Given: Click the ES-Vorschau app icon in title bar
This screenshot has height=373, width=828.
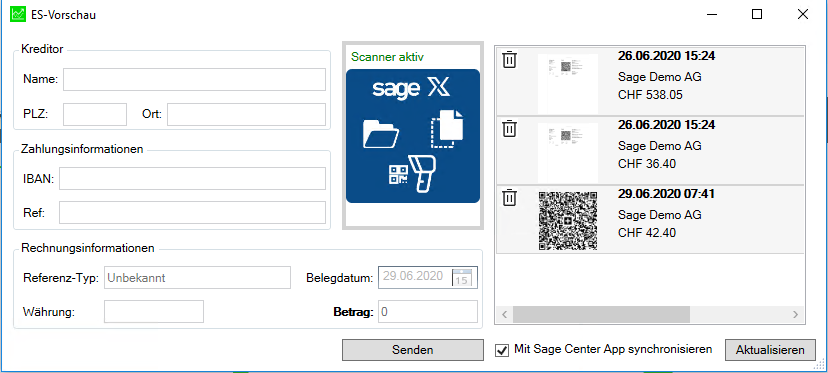Looking at the screenshot, I should [18, 14].
